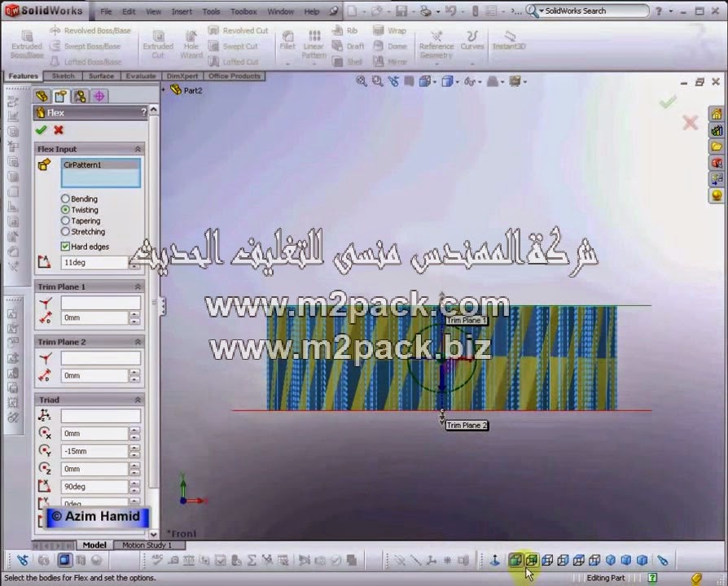Image resolution: width=728 pixels, height=586 pixels.
Task: Select Lofted Boss/Base tool
Action: coord(86,61)
